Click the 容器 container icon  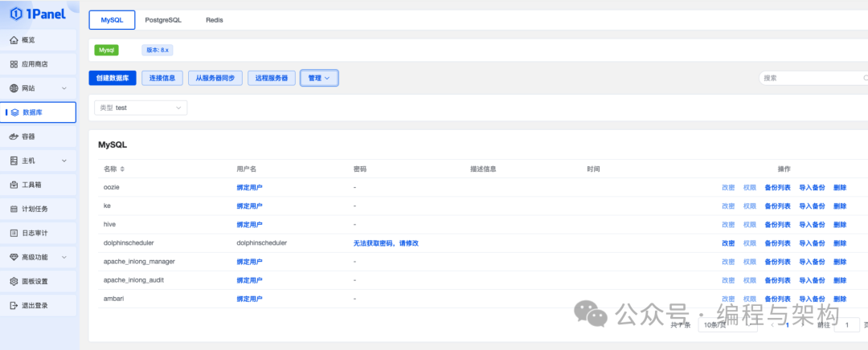pyautogui.click(x=14, y=136)
